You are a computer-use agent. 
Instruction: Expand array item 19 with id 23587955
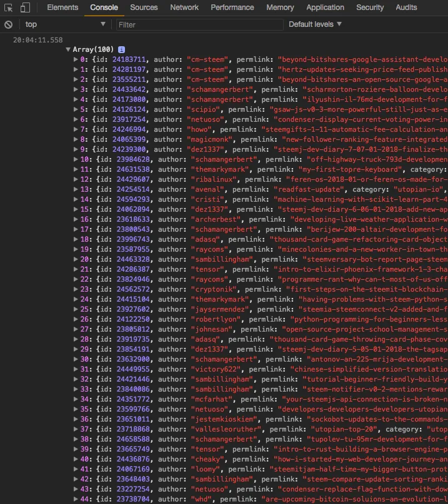(76, 249)
